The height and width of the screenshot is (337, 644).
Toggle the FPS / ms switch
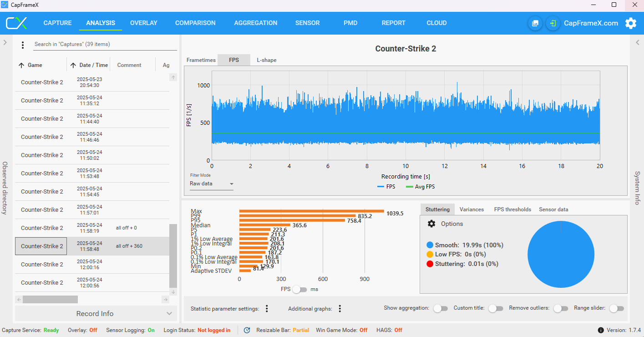tap(299, 290)
